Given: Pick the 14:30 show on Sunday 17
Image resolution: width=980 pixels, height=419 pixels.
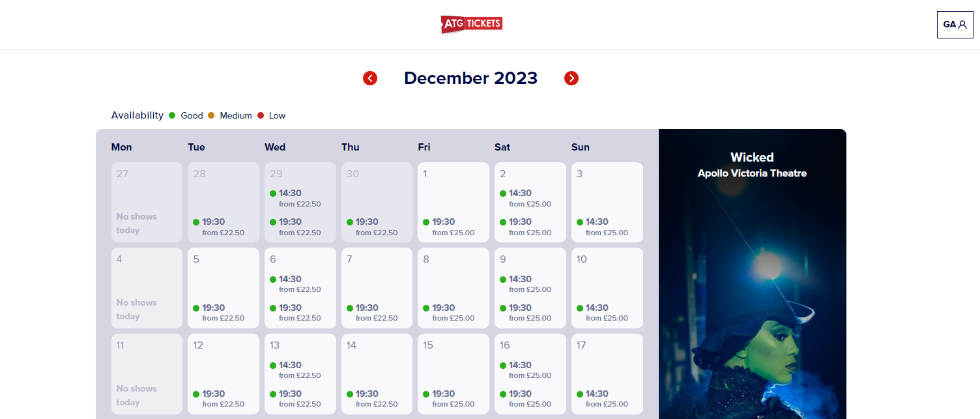Looking at the screenshot, I should click(x=602, y=399).
